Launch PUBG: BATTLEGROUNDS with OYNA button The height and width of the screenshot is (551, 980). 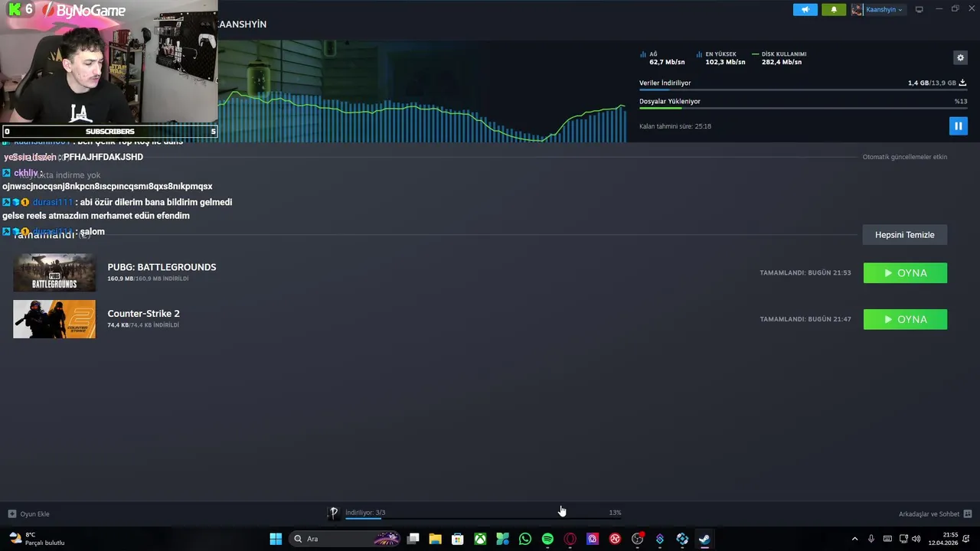tap(905, 273)
